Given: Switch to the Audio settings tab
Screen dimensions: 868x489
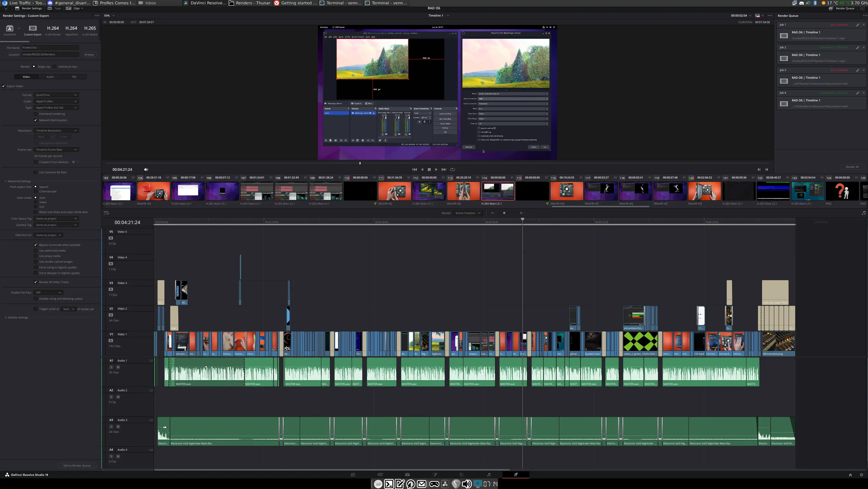Looking at the screenshot, I should click(x=50, y=77).
